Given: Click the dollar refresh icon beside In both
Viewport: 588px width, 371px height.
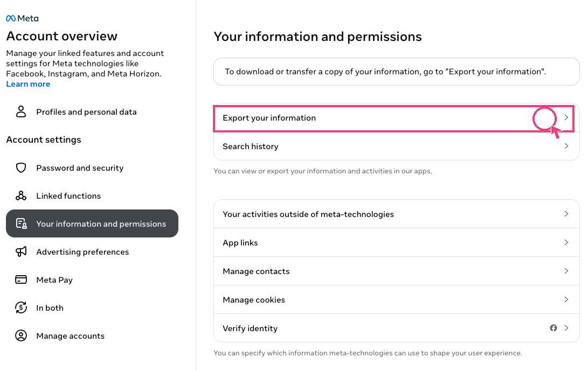Looking at the screenshot, I should (21, 307).
